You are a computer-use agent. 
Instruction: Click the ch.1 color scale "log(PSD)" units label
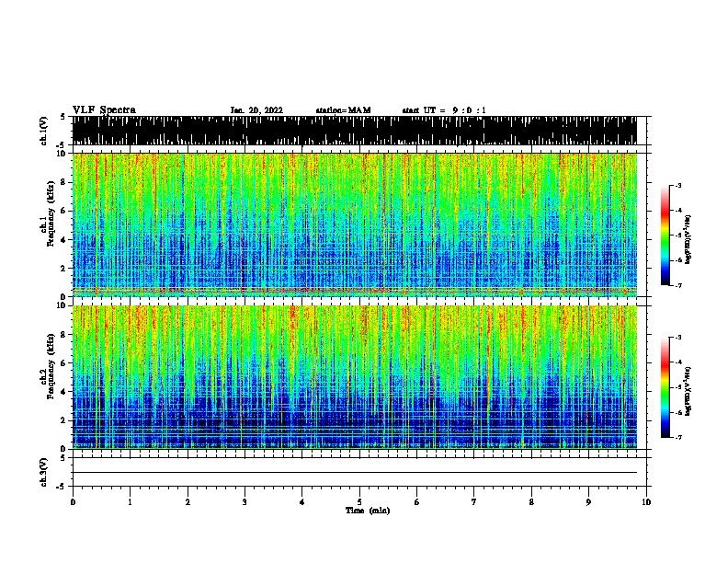tap(688, 239)
